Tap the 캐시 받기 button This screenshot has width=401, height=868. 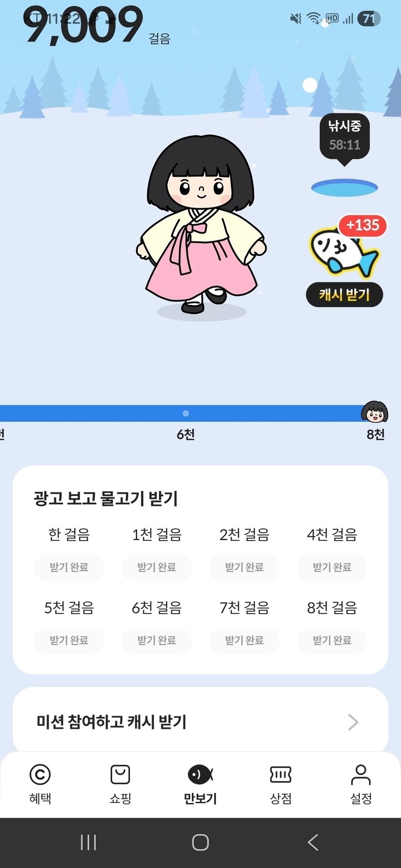pyautogui.click(x=344, y=294)
